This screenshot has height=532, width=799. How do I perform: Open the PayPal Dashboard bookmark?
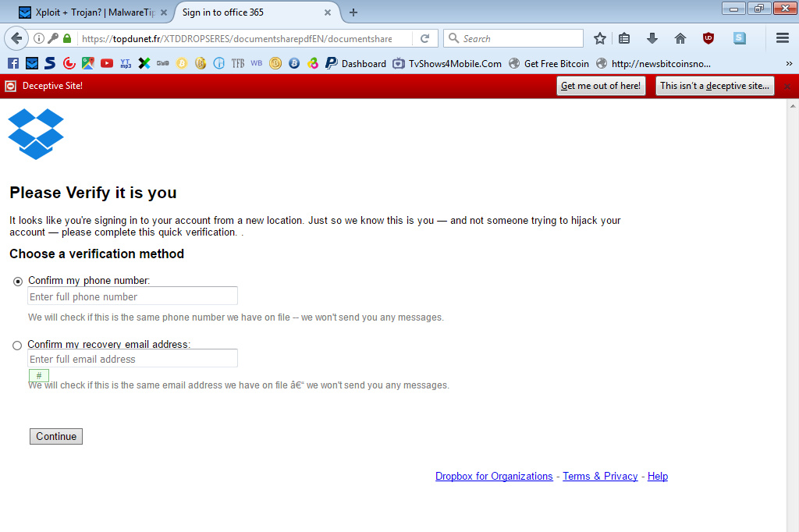click(356, 63)
